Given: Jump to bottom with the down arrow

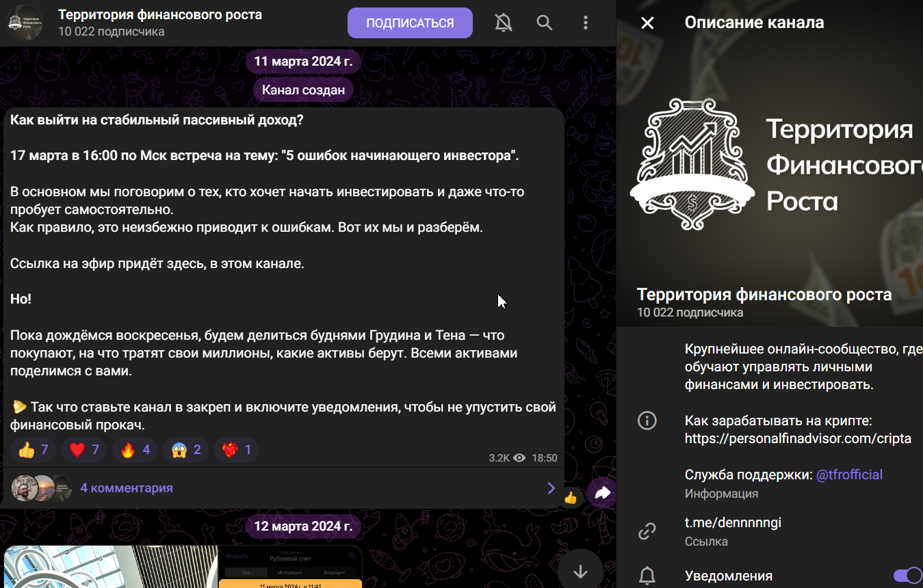Looking at the screenshot, I should (580, 571).
